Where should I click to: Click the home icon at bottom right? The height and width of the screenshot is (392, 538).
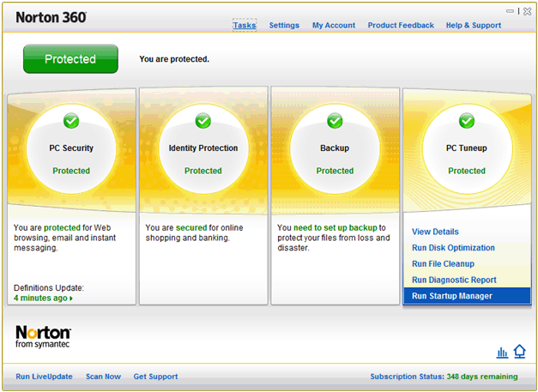pos(520,352)
